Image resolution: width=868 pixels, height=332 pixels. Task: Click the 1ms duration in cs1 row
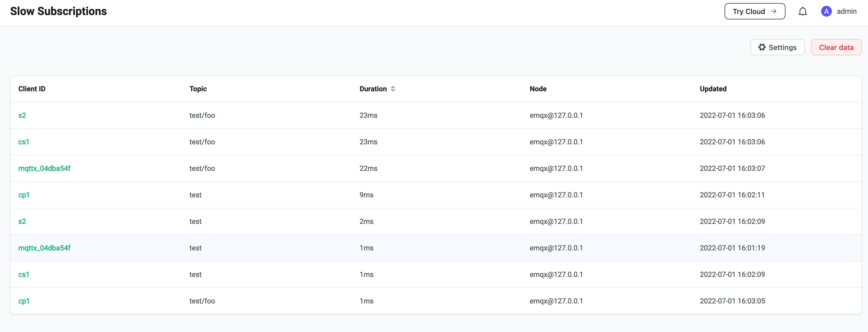tap(366, 275)
